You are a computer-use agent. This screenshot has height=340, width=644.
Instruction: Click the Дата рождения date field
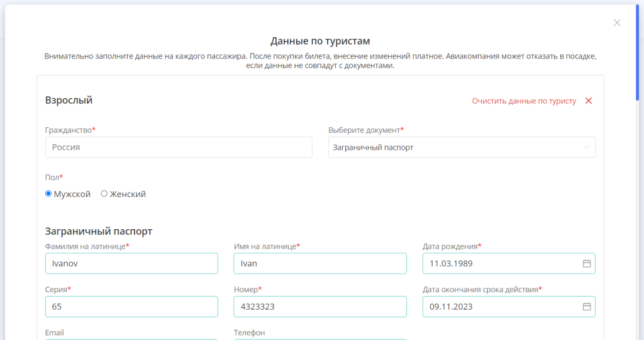(509, 264)
